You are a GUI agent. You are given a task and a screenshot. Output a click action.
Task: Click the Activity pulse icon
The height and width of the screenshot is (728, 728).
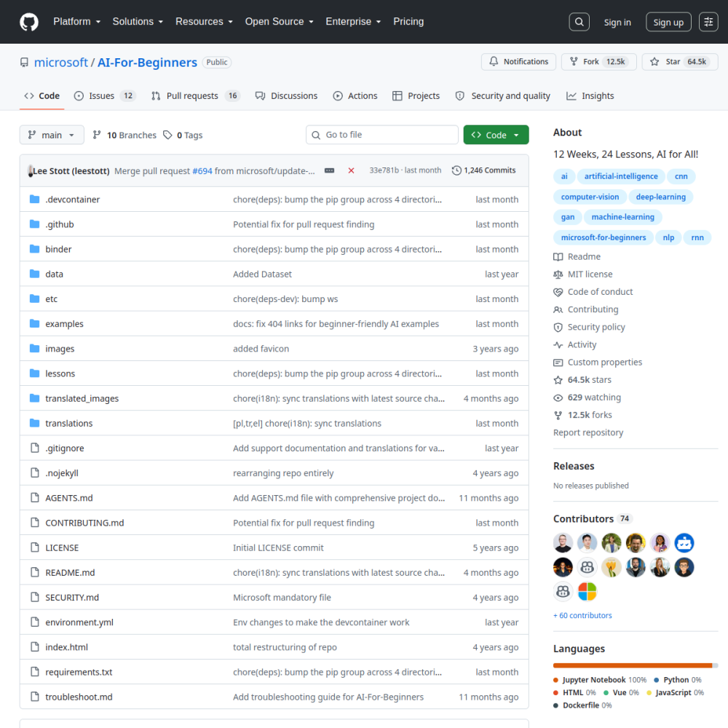point(558,345)
